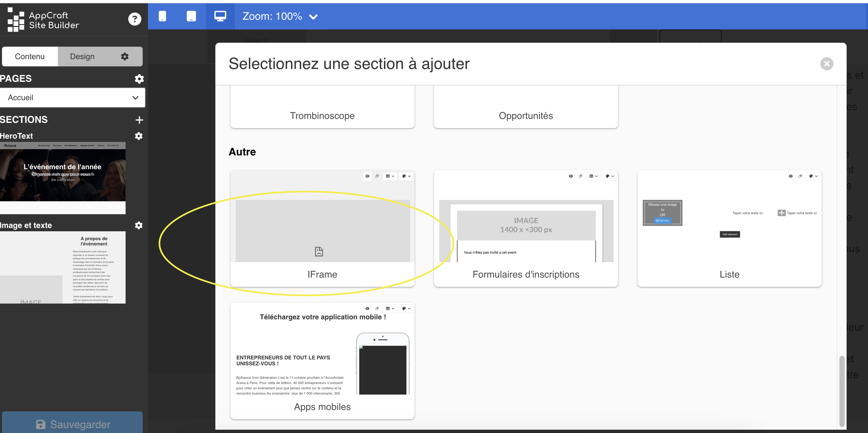Screen dimensions: 868x433
Task: Switch to smartphone preview mode
Action: (x=162, y=16)
